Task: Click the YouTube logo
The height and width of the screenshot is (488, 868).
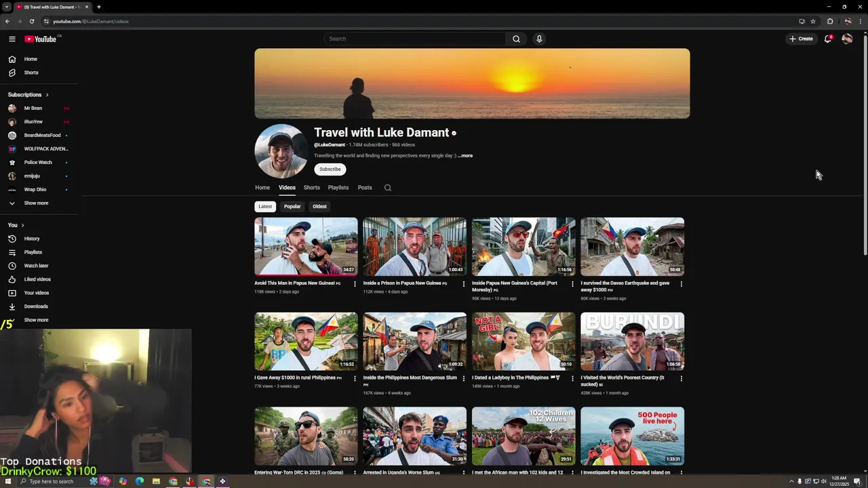Action: click(41, 39)
